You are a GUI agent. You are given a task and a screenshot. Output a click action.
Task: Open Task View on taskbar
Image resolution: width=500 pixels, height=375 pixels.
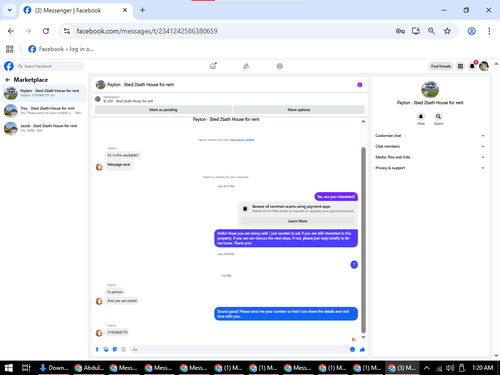point(26,368)
